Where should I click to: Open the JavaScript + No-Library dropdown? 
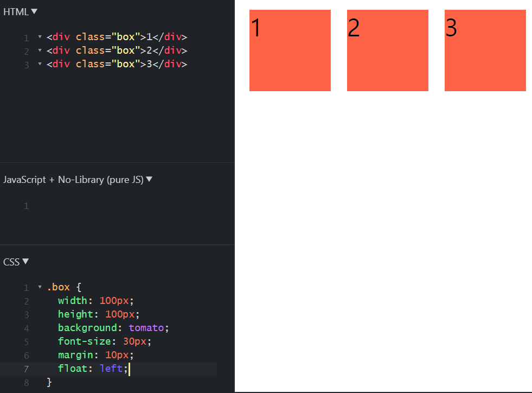(78, 179)
